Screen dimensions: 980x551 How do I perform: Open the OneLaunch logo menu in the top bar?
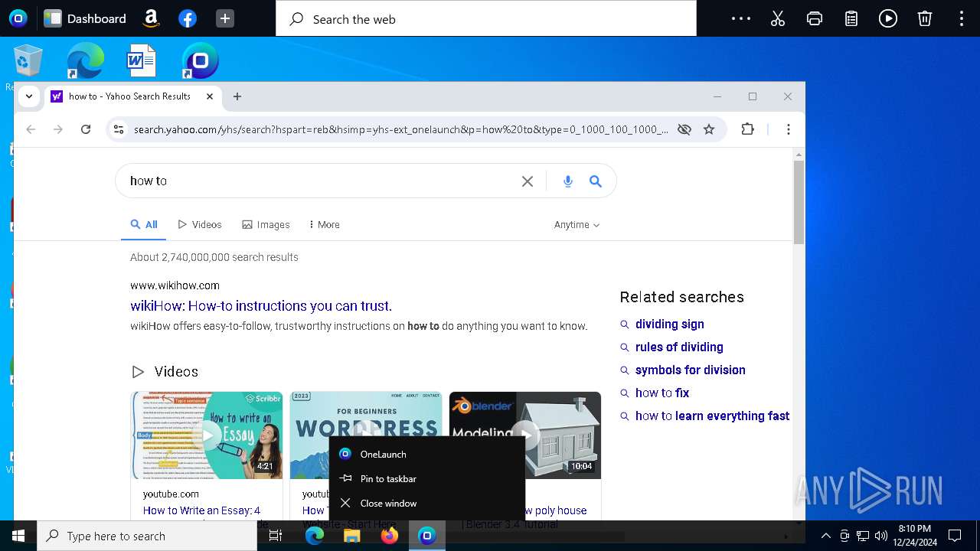coord(18,18)
